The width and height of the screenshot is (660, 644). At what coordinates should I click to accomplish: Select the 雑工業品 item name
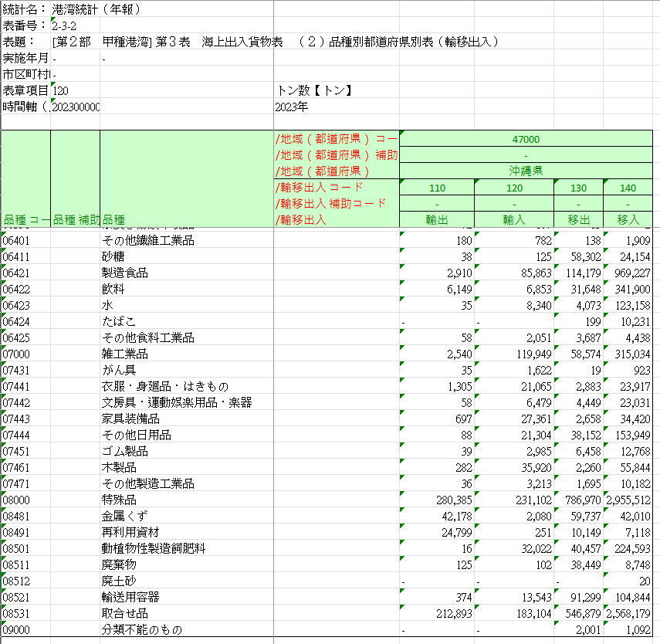[125, 354]
